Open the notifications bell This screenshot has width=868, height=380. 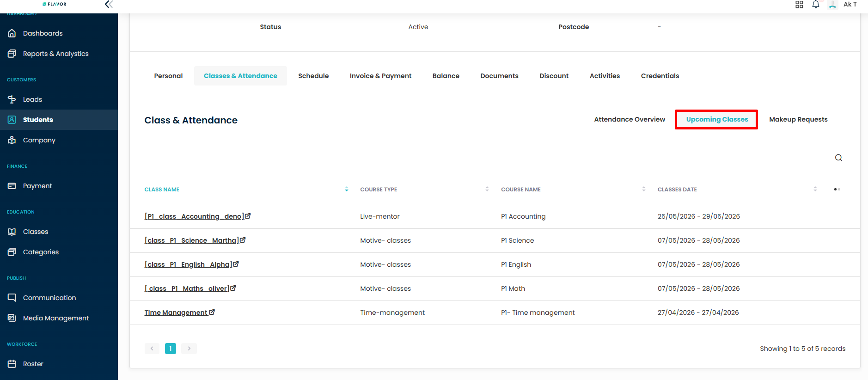[x=816, y=5]
